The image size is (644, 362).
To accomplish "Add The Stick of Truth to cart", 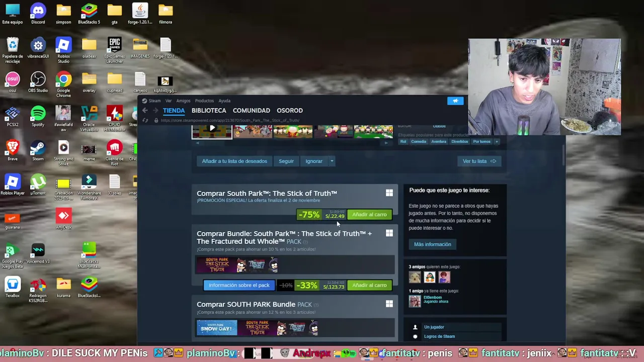I will [369, 215].
